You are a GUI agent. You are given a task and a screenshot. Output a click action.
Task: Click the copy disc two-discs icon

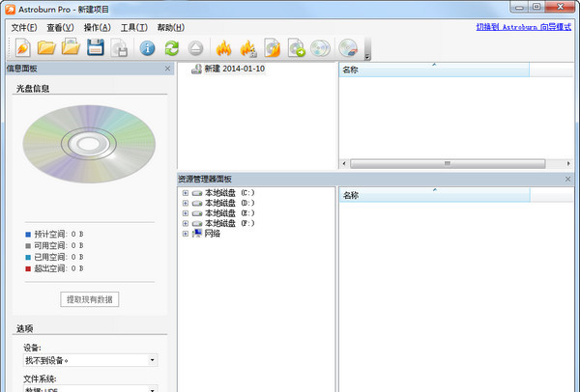tap(320, 48)
